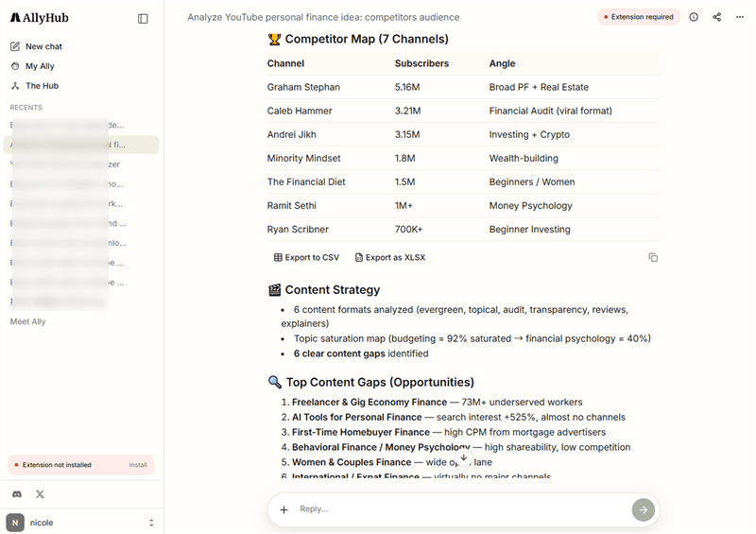Open the more options ellipsis menu

(x=740, y=17)
